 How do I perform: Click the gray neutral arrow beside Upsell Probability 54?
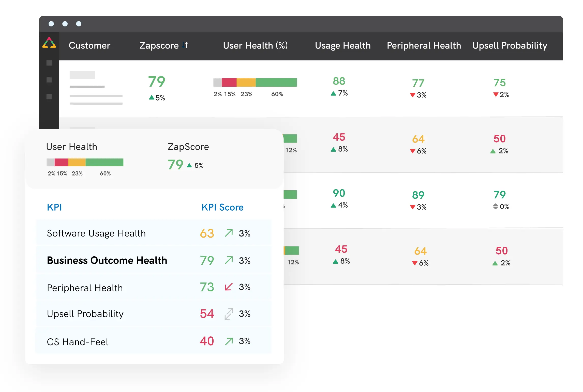229,314
